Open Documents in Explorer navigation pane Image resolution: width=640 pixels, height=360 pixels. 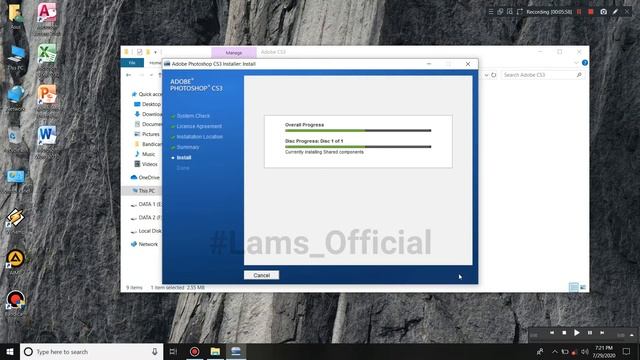[x=148, y=124]
